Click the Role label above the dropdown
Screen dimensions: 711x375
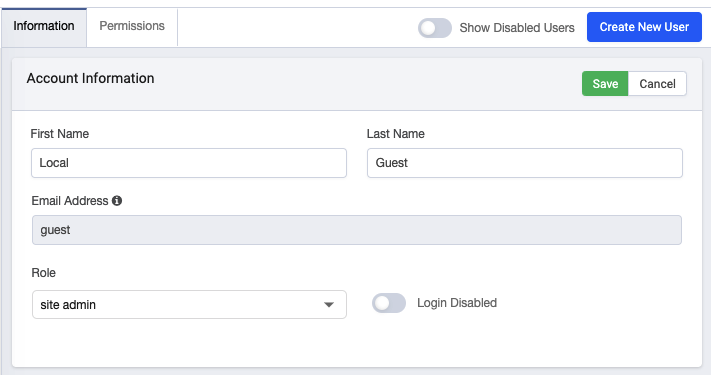[x=44, y=273]
